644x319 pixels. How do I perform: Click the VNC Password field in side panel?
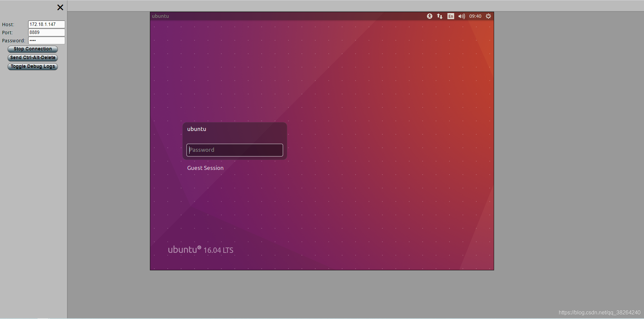(x=47, y=40)
